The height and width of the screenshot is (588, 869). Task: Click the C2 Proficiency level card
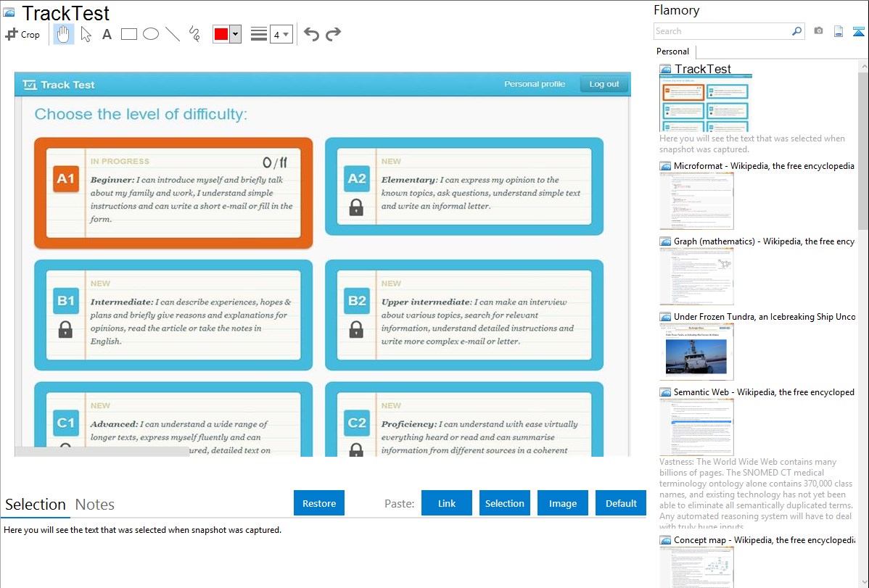pos(464,420)
